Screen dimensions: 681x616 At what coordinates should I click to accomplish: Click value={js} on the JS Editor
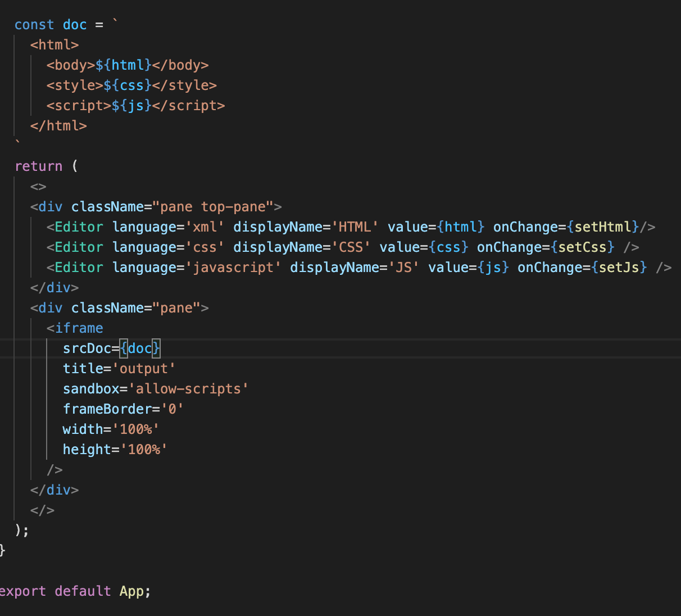469,268
